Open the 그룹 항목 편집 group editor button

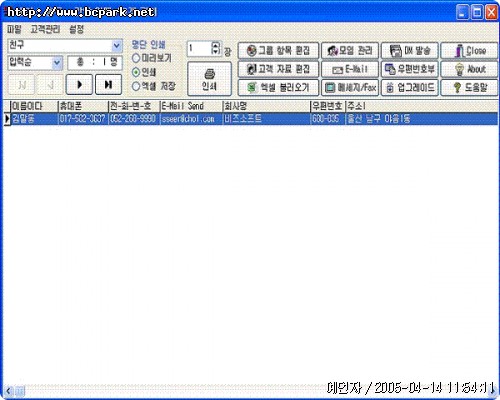(x=278, y=51)
